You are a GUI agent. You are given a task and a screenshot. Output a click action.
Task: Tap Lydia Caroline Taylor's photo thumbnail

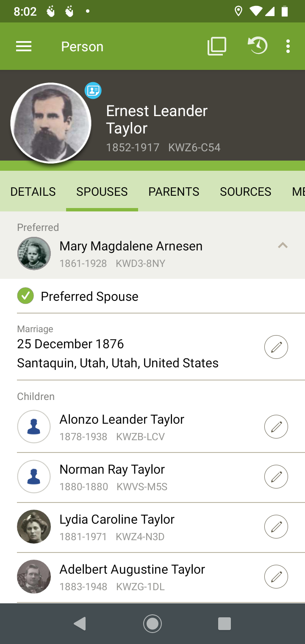click(34, 527)
